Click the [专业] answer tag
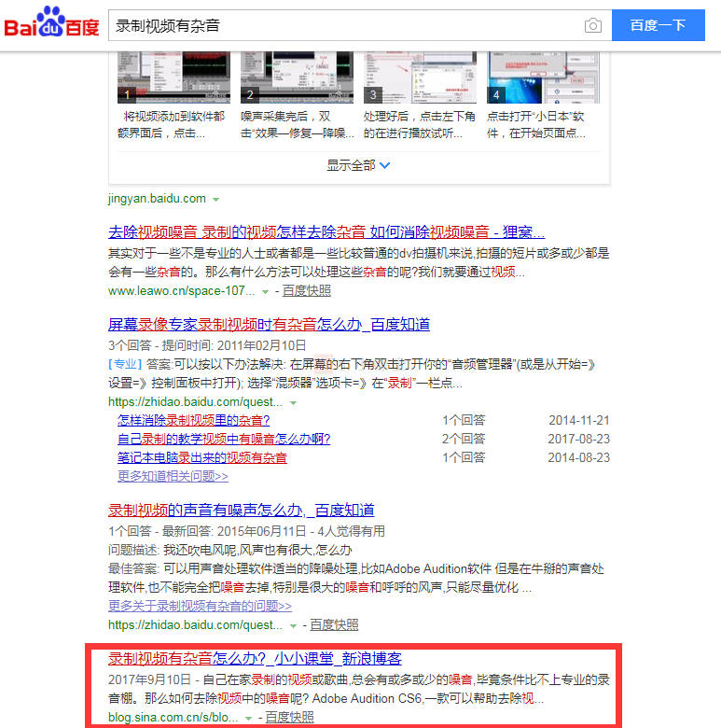Image resolution: width=721 pixels, height=728 pixels. 125,364
